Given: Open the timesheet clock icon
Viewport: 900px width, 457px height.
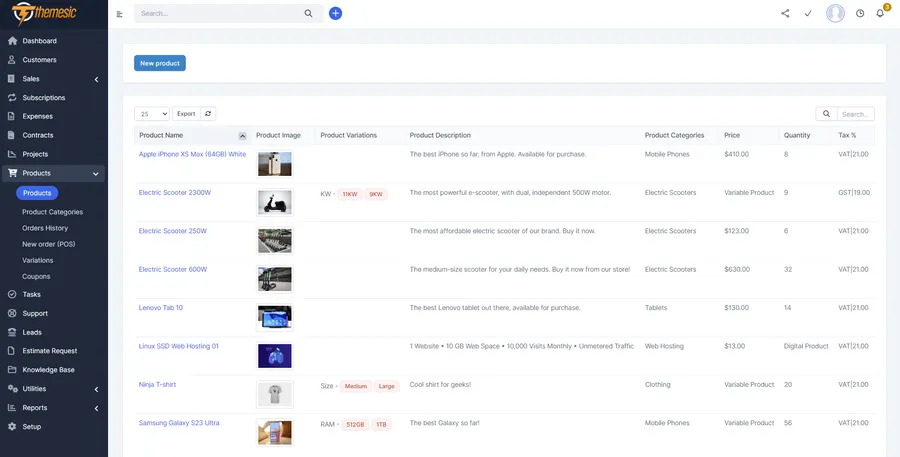Looking at the screenshot, I should pyautogui.click(x=860, y=13).
